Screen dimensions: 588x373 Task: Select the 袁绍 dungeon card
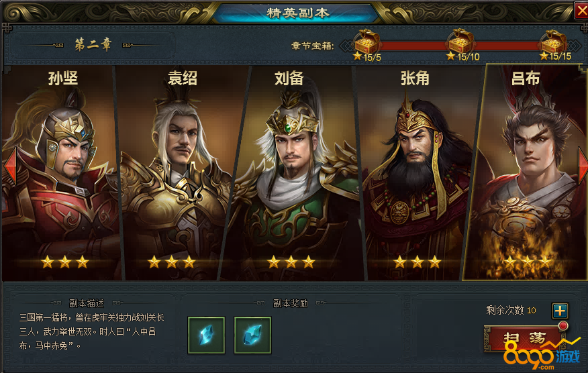(177, 173)
